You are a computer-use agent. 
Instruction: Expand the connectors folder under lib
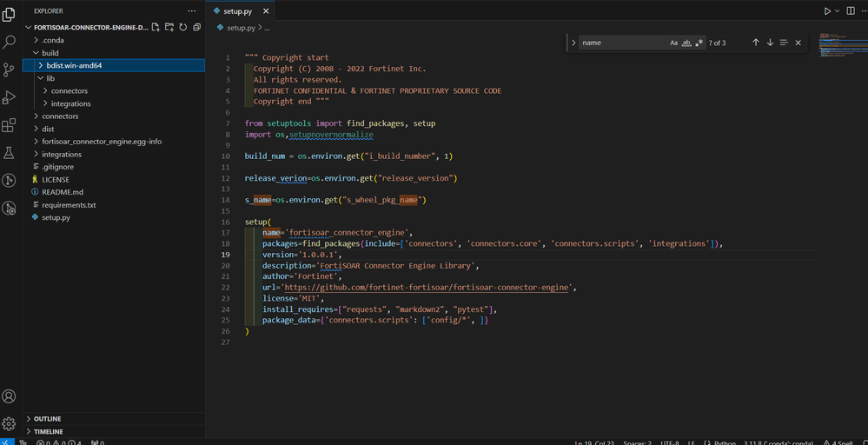(x=69, y=90)
